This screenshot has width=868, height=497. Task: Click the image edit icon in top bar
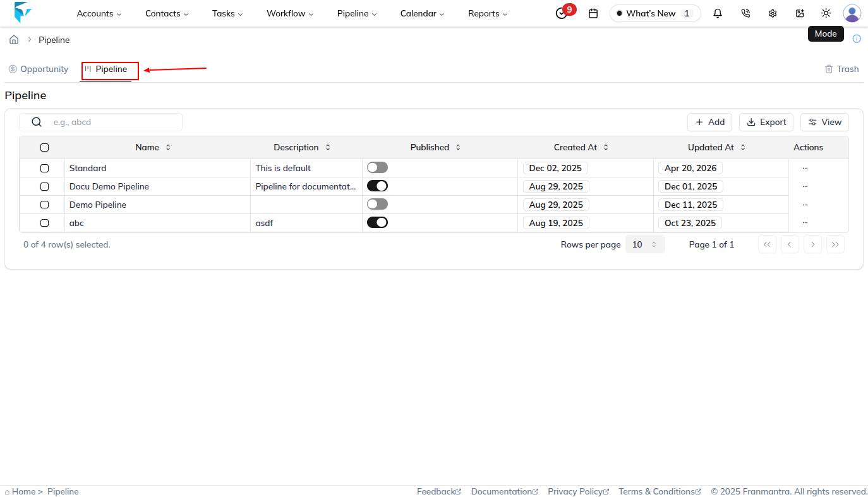point(800,13)
